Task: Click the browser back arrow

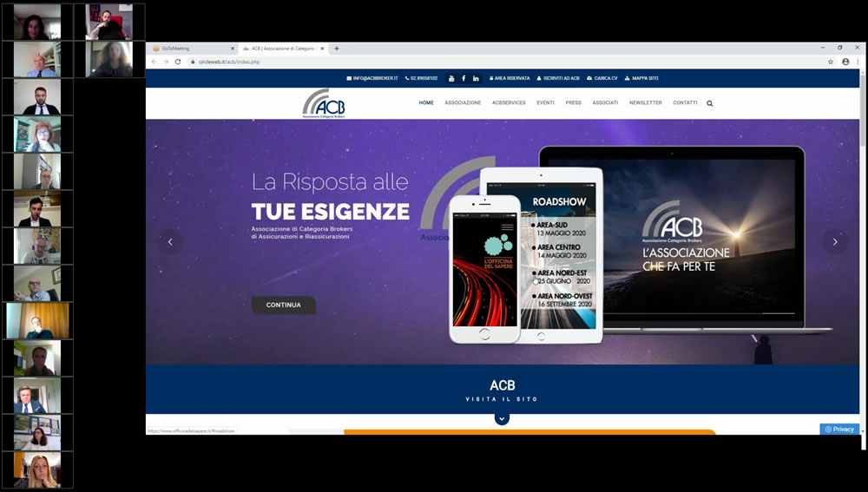Action: pos(154,62)
